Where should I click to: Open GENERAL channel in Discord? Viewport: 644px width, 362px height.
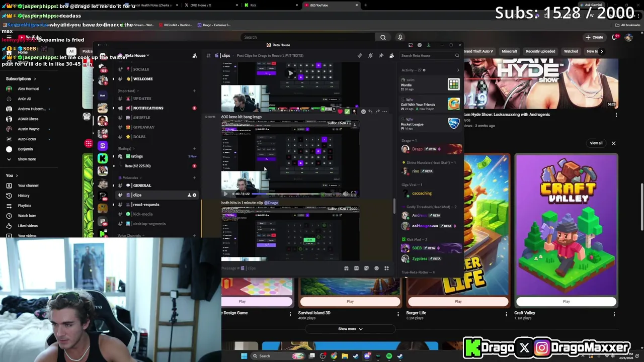click(156, 186)
